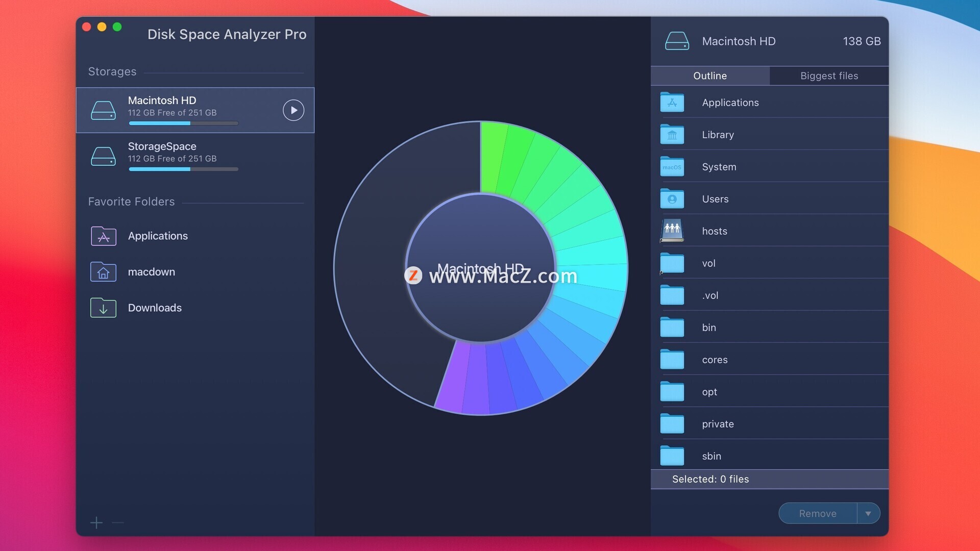Switch to the Biggest files tab
This screenshot has height=551, width=980.
pos(829,76)
